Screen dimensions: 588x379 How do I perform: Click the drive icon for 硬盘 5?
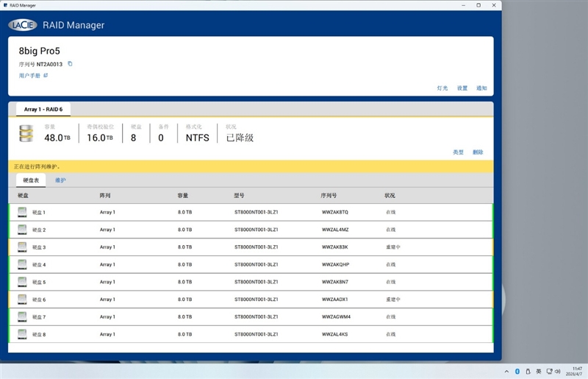(22, 282)
